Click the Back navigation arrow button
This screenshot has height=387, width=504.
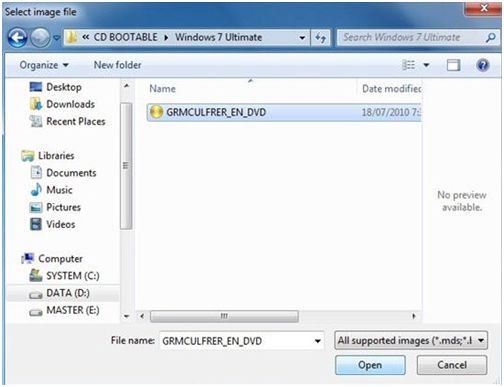pyautogui.click(x=17, y=38)
